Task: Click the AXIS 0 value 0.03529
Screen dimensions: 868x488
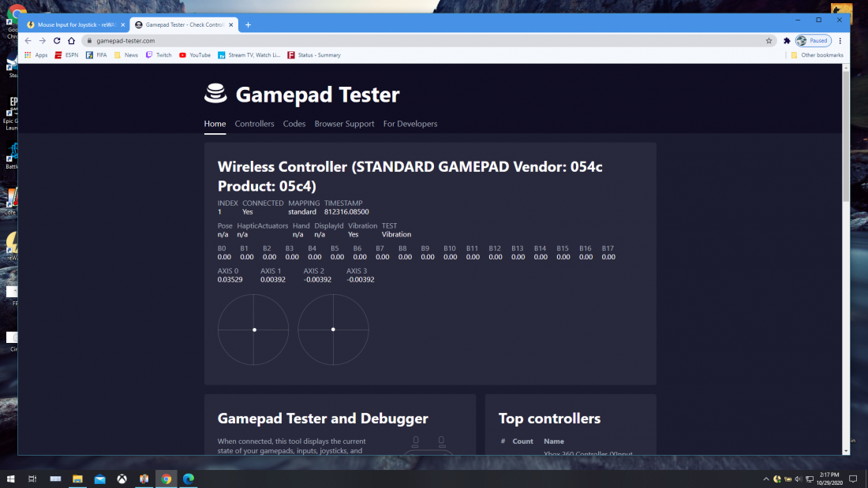Action: click(230, 279)
